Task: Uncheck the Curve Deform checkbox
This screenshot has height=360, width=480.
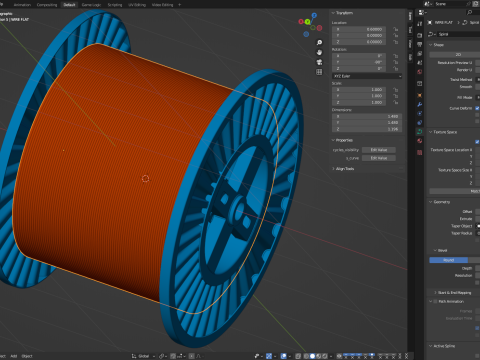Action: coord(477,108)
